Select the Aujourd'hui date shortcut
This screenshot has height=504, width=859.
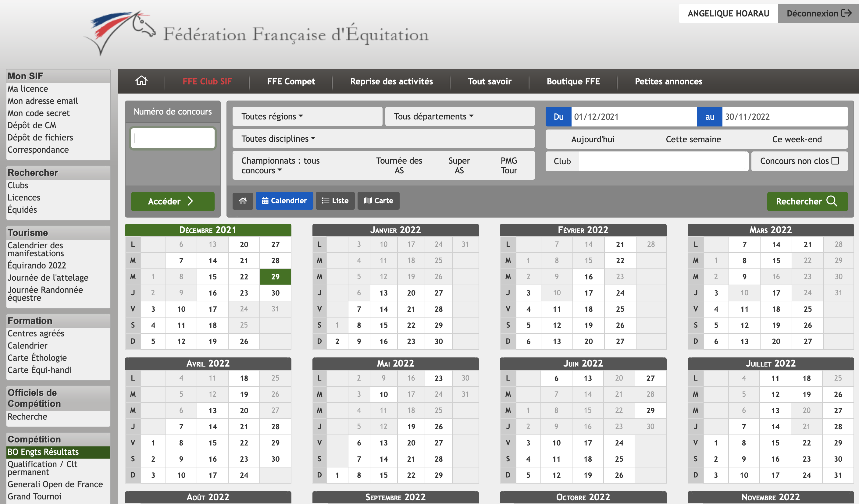[x=593, y=139]
